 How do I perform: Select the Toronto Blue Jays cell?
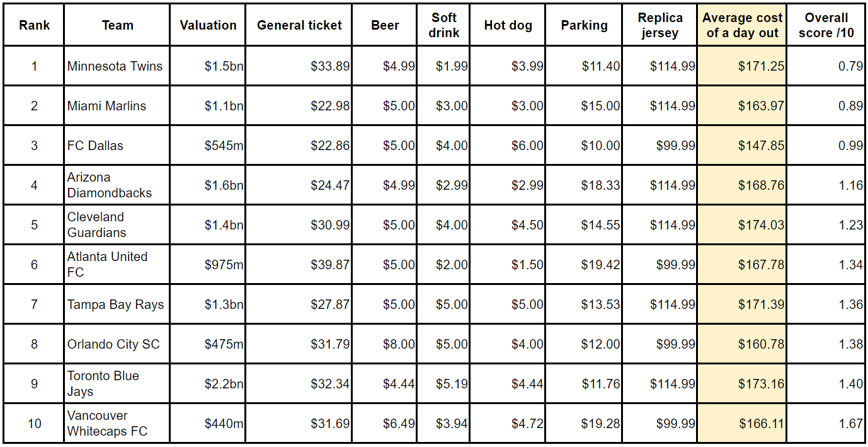(x=103, y=384)
